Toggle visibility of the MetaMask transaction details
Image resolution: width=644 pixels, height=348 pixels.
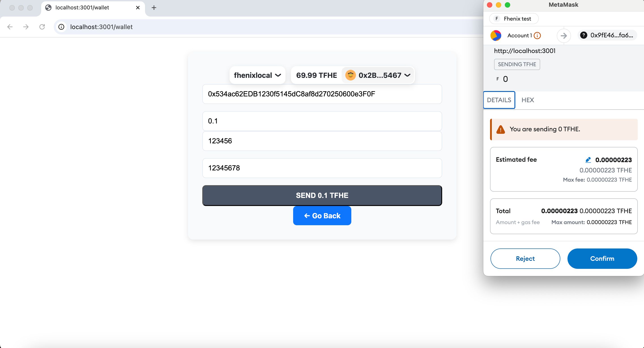click(499, 100)
